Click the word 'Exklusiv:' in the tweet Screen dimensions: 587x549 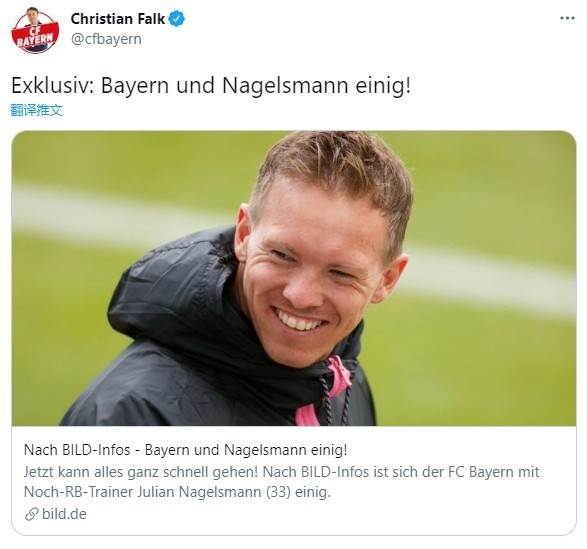52,85
